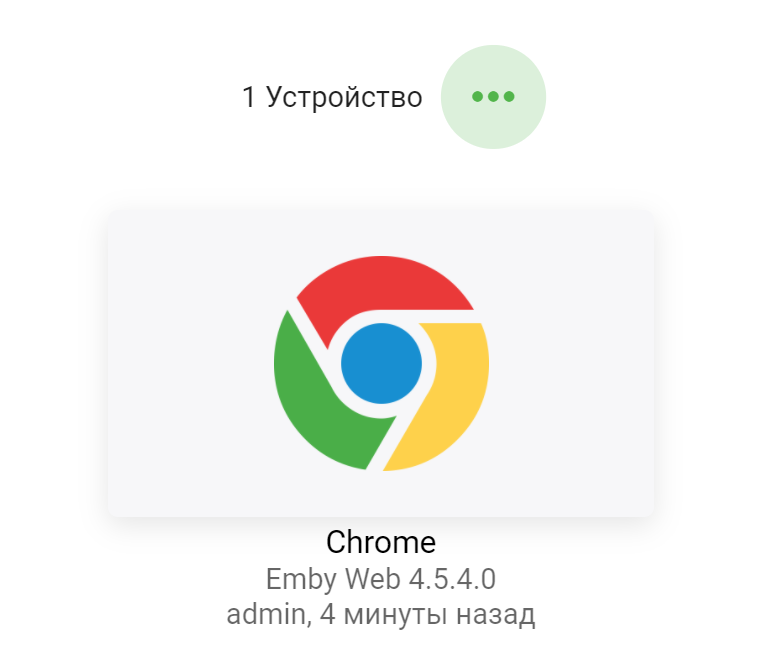Click the card background right of Chrome logo
This screenshot has width=759, height=661.
click(x=571, y=363)
